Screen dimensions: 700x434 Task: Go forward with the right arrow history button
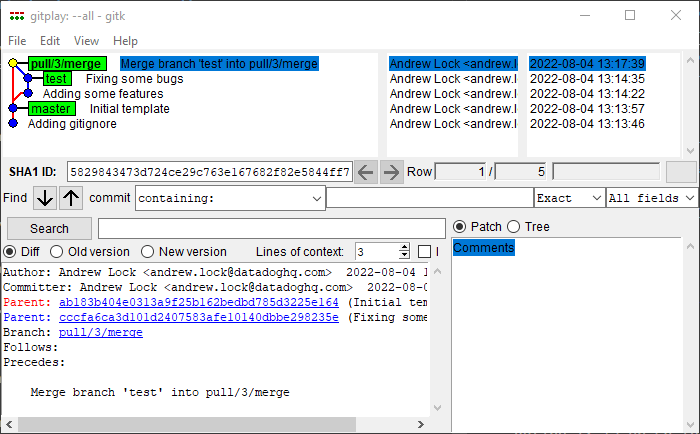click(392, 172)
